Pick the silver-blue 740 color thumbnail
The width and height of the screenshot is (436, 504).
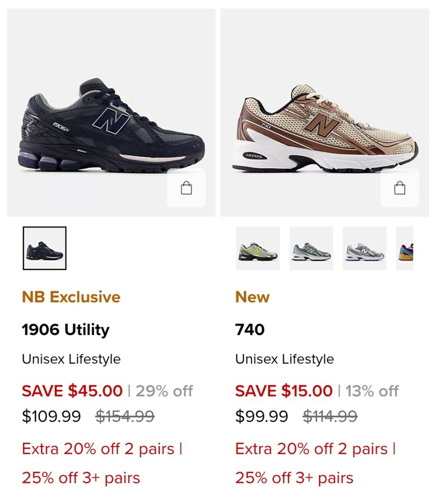pos(364,248)
